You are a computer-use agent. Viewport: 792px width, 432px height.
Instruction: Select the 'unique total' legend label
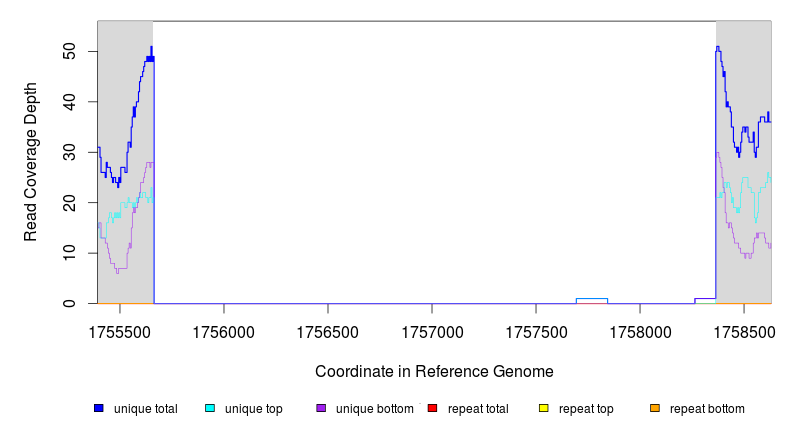coord(145,409)
